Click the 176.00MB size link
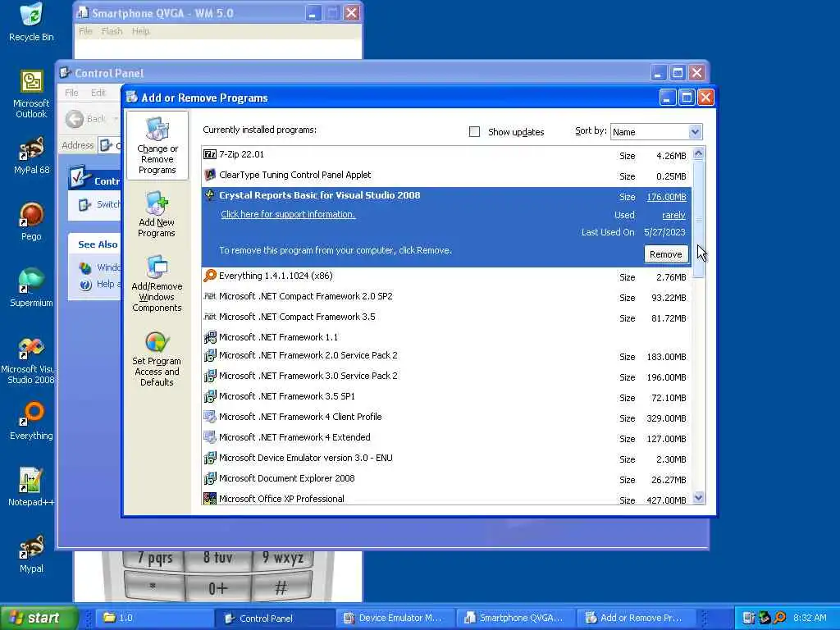Screen dimensions: 840x630 (x=666, y=197)
